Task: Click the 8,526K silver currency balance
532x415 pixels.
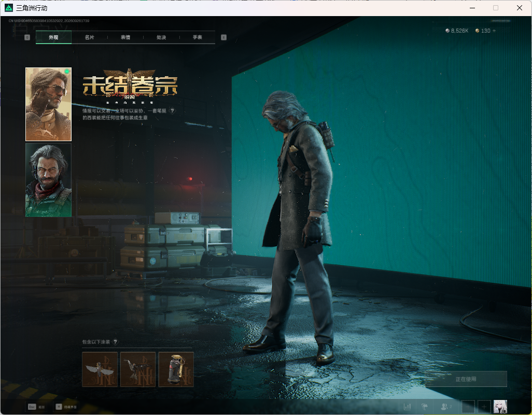Action: [457, 31]
